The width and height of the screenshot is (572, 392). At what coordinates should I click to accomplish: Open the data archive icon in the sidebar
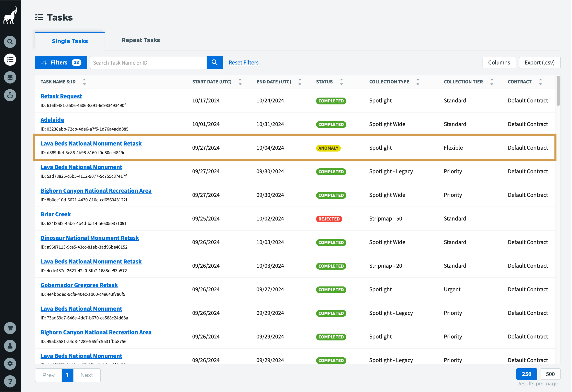tap(10, 77)
